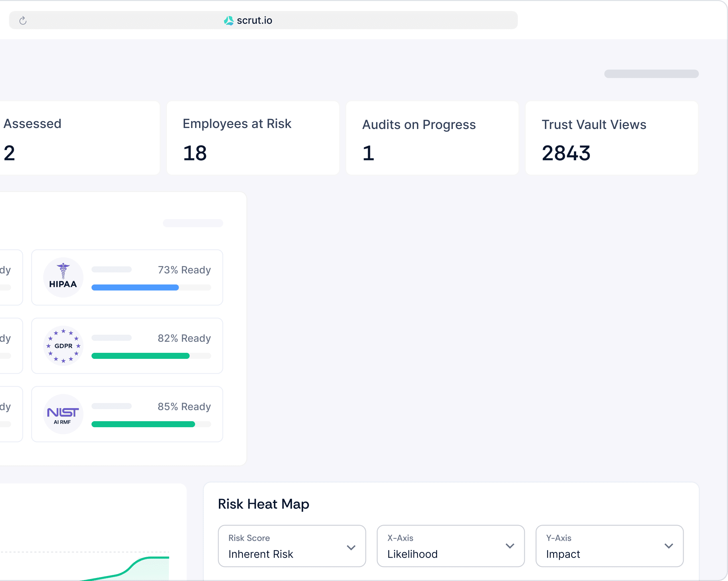Open the Employees at Risk card

pos(253,138)
